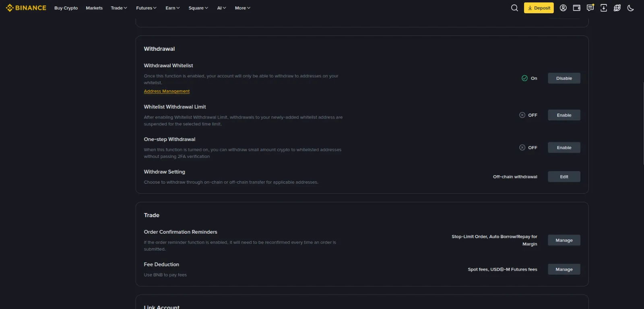This screenshot has width=644, height=309.
Task: Click the Stop-Limit Order, Auto Borrow/Repay text
Action: click(x=494, y=240)
